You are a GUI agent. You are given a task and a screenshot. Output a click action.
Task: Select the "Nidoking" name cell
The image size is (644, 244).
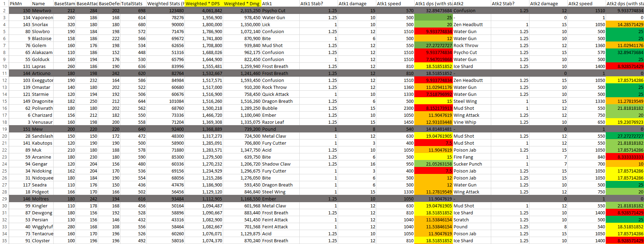[x=42, y=171]
